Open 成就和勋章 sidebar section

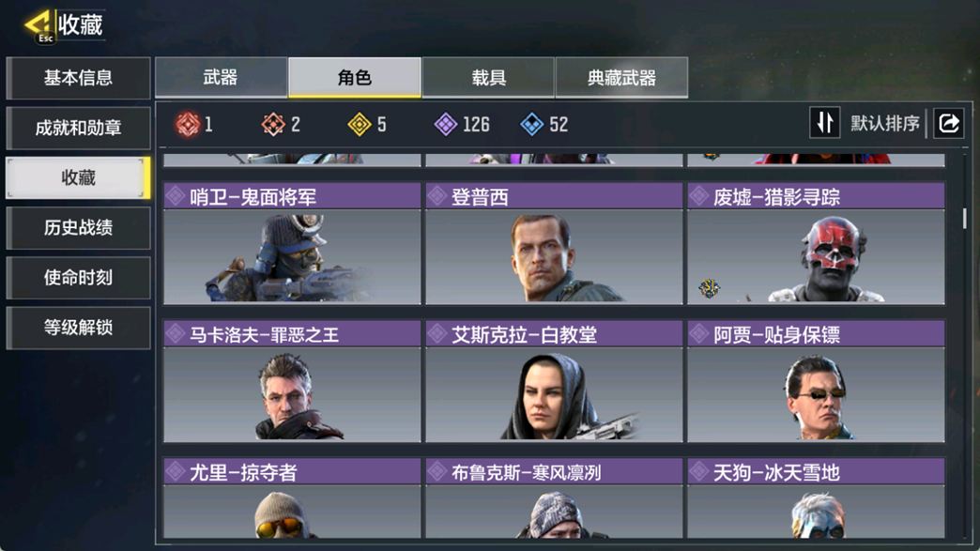coord(78,128)
